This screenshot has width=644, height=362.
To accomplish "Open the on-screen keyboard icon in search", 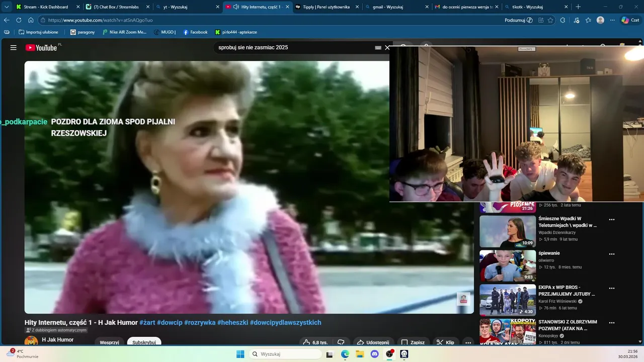I will coord(378,48).
